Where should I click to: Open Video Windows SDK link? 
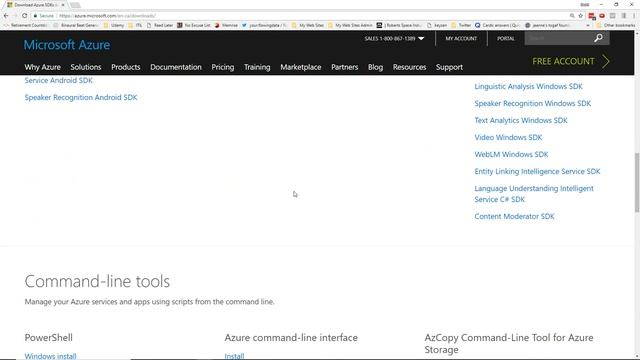(508, 138)
